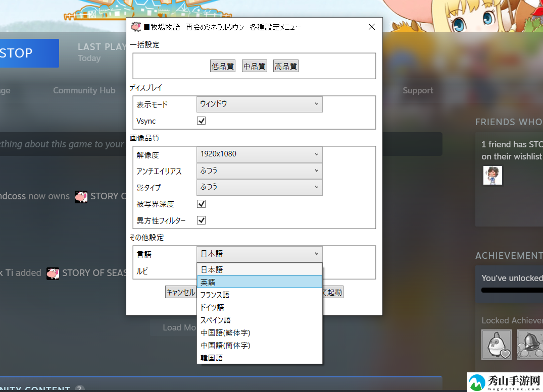Apply the 高品質 preset button

pos(286,66)
